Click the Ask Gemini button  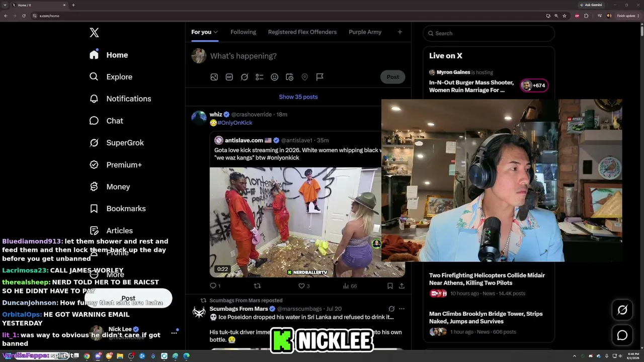(591, 5)
